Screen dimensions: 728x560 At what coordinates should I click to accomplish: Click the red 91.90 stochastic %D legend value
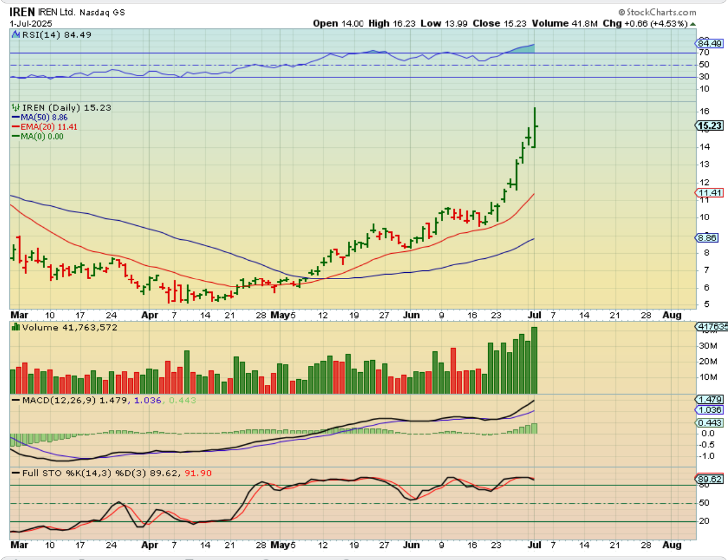tap(198, 473)
